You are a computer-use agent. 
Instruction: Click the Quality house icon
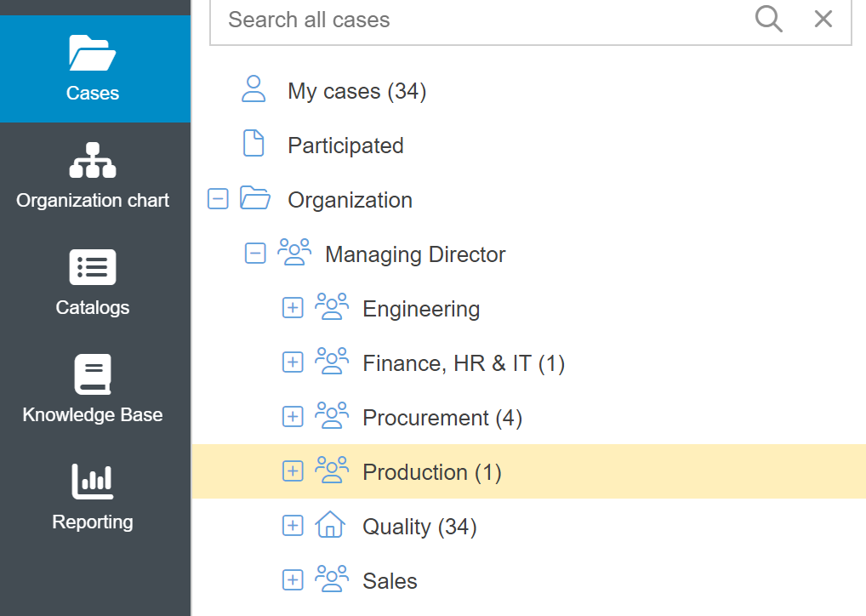point(330,527)
